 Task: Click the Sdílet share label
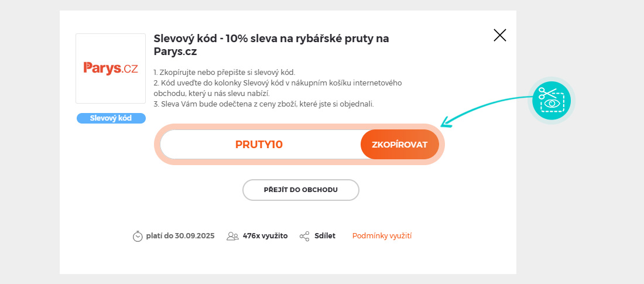324,236
